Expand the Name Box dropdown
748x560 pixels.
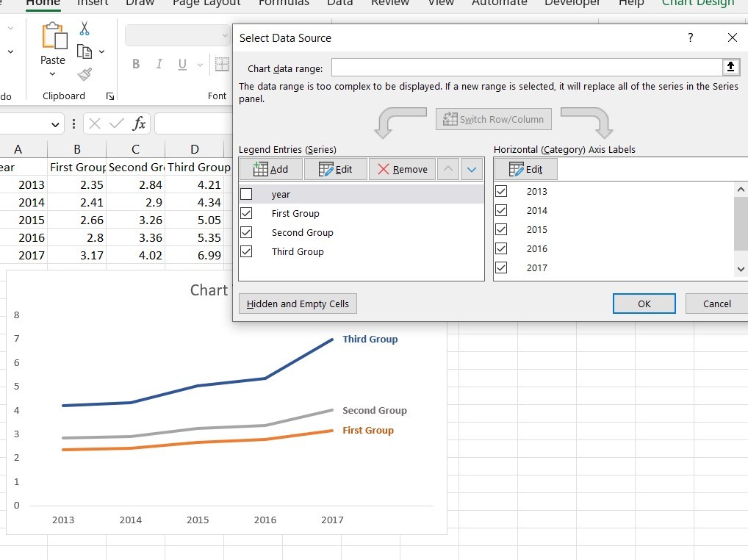(57, 124)
